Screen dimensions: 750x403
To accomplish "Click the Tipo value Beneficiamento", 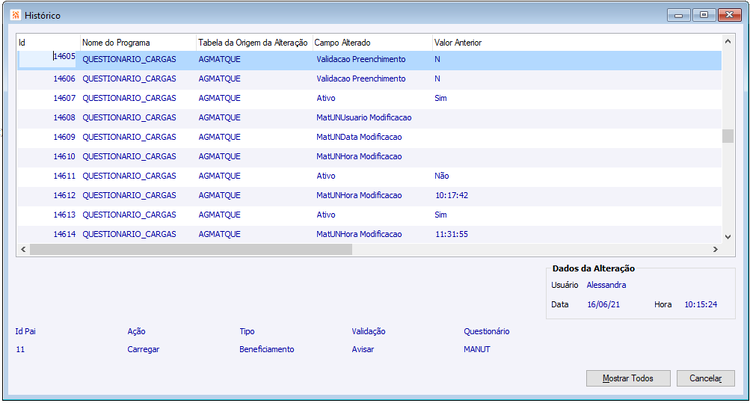I will pyautogui.click(x=267, y=349).
